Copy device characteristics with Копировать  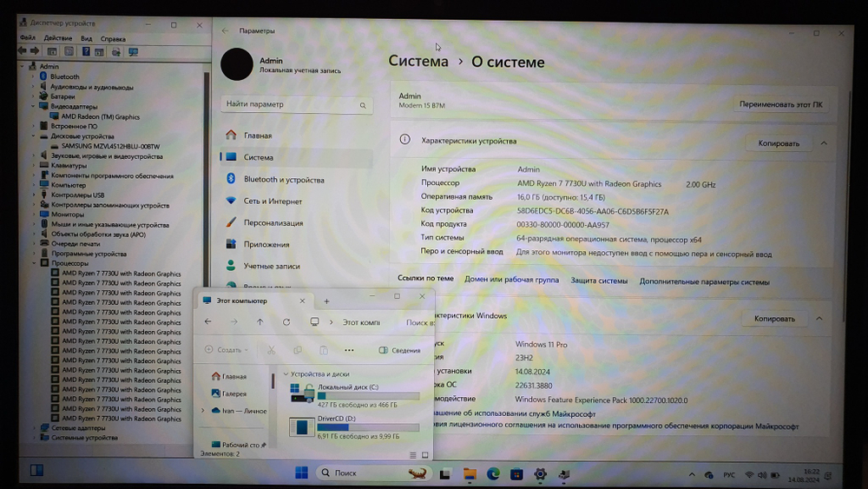[x=779, y=143]
